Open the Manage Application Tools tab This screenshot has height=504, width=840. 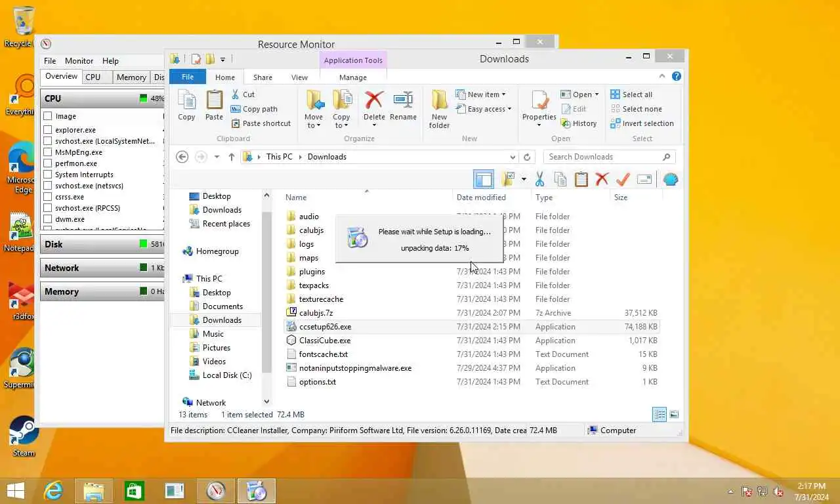pyautogui.click(x=353, y=77)
